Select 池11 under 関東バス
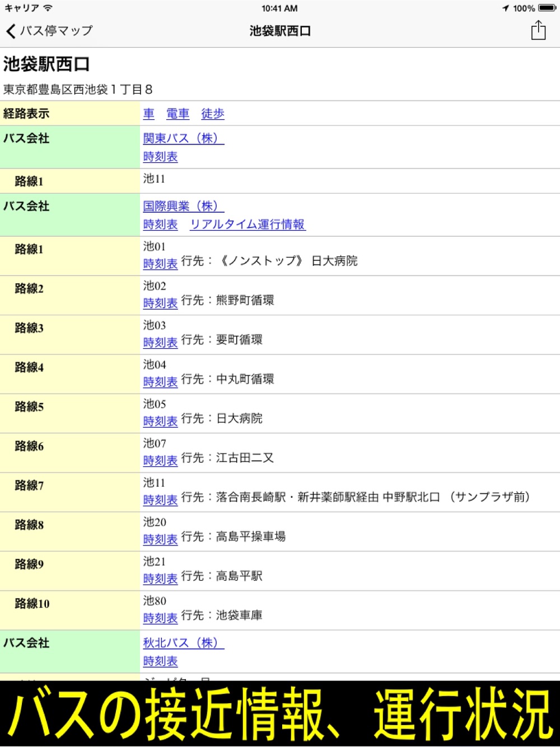 point(154,179)
